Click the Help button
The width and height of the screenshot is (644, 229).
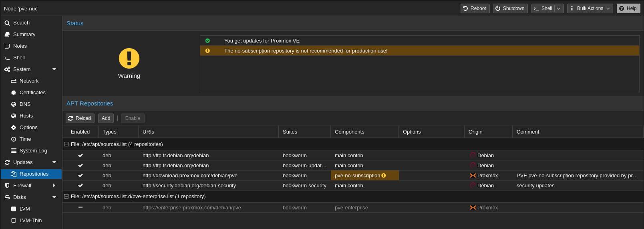(x=628, y=8)
